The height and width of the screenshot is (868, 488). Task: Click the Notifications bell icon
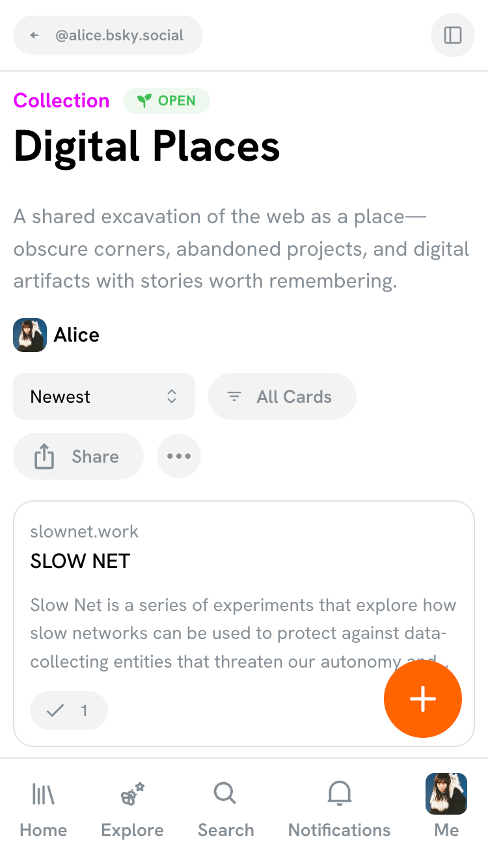(339, 794)
